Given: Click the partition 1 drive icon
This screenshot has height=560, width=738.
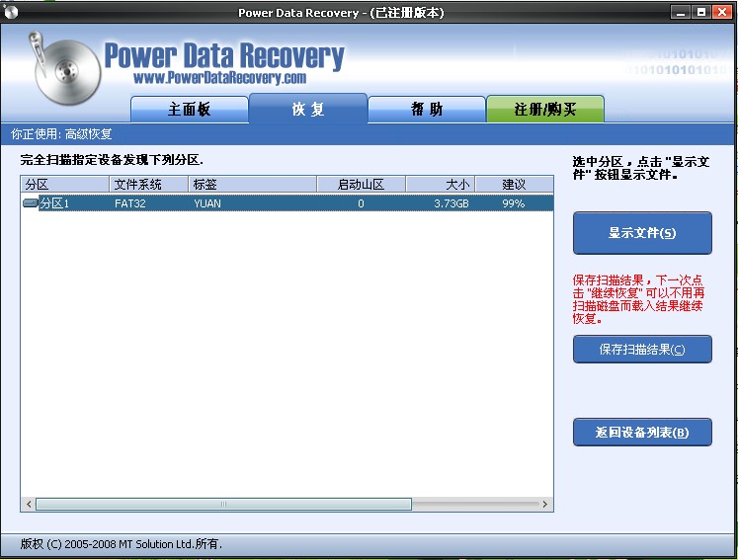Looking at the screenshot, I should (30, 202).
